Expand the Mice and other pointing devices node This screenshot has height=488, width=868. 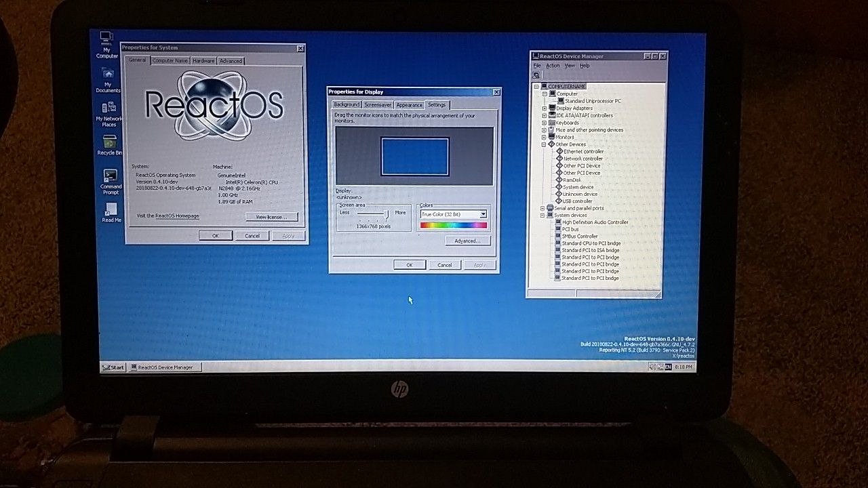point(544,130)
